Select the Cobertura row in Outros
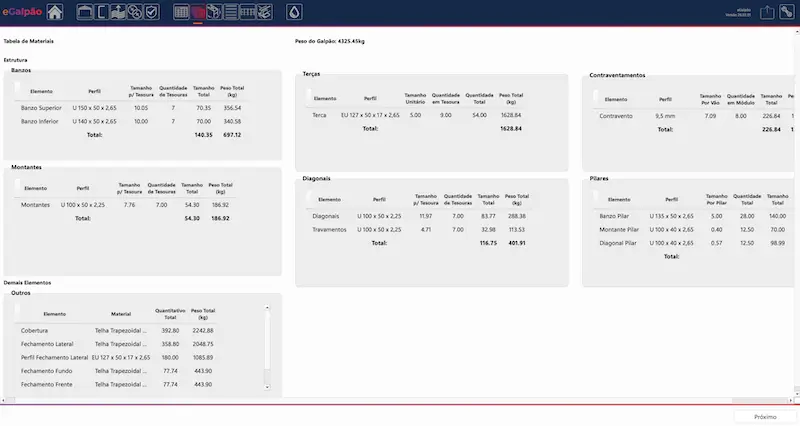Image resolution: width=800 pixels, height=426 pixels. 117,331
